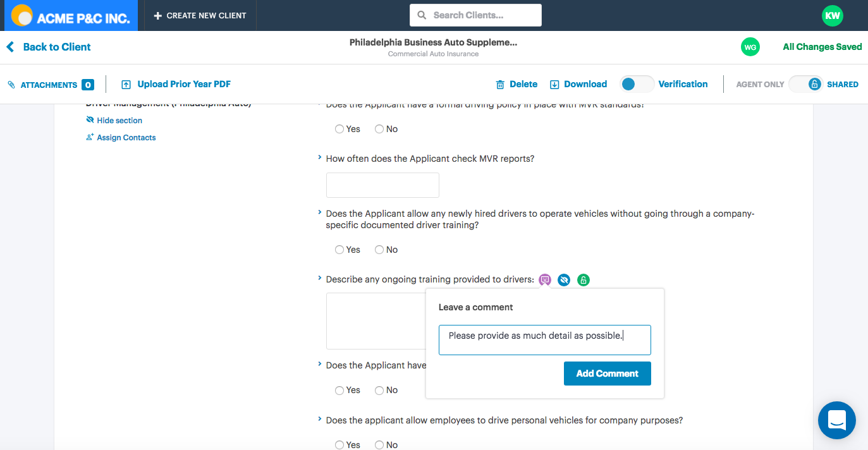The image size is (868, 450).
Task: Click the Add Comment button
Action: [x=607, y=374]
